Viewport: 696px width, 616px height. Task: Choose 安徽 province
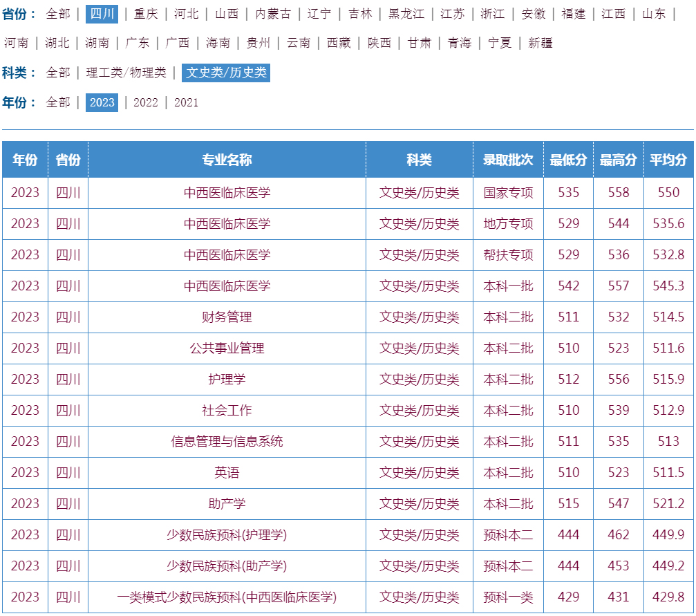534,15
